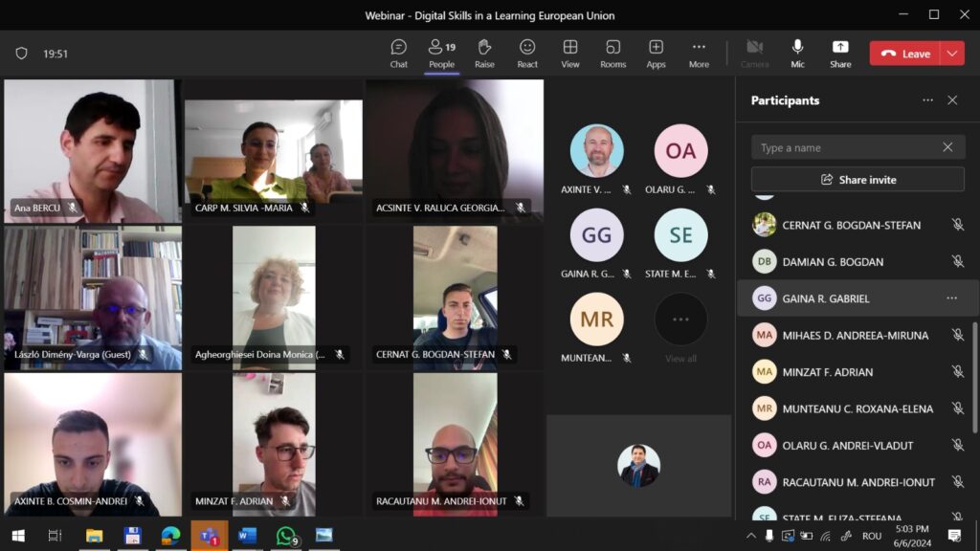980x551 pixels.
Task: Open the Windows notification center
Action: coord(954,536)
